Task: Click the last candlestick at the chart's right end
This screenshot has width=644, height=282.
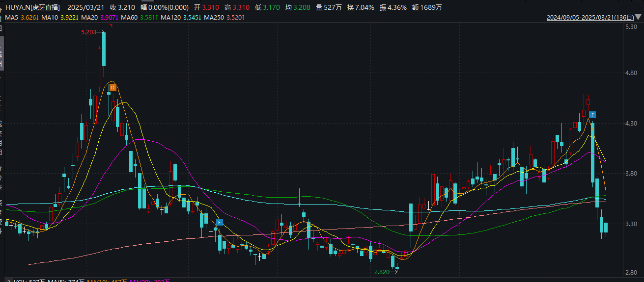Action: (x=606, y=228)
